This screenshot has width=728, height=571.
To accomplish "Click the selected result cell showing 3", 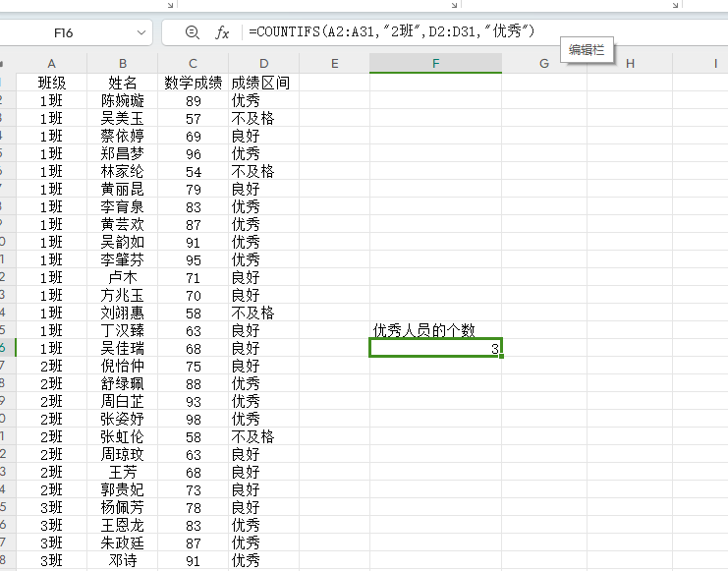I will click(435, 348).
